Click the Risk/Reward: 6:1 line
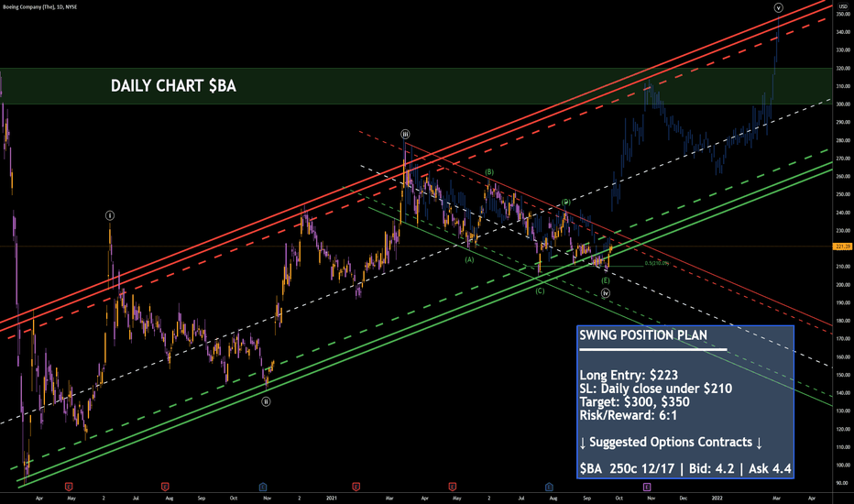Screen dimensions: 854x504 click(628, 415)
